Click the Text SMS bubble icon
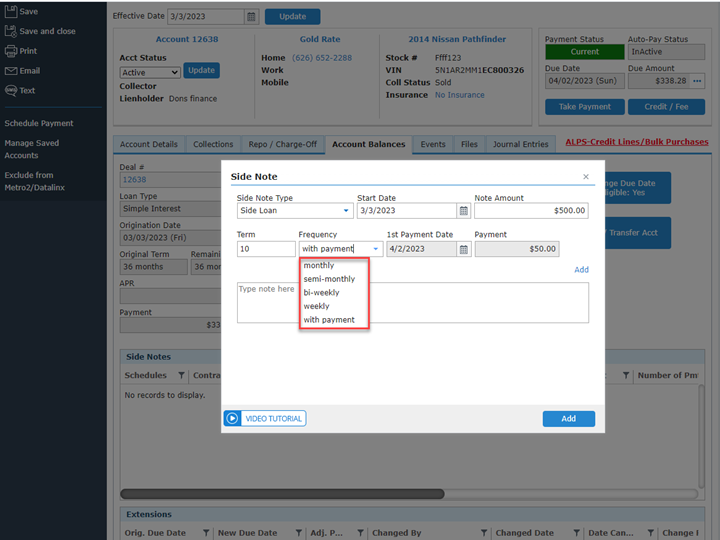This screenshot has width=720, height=540. click(11, 90)
